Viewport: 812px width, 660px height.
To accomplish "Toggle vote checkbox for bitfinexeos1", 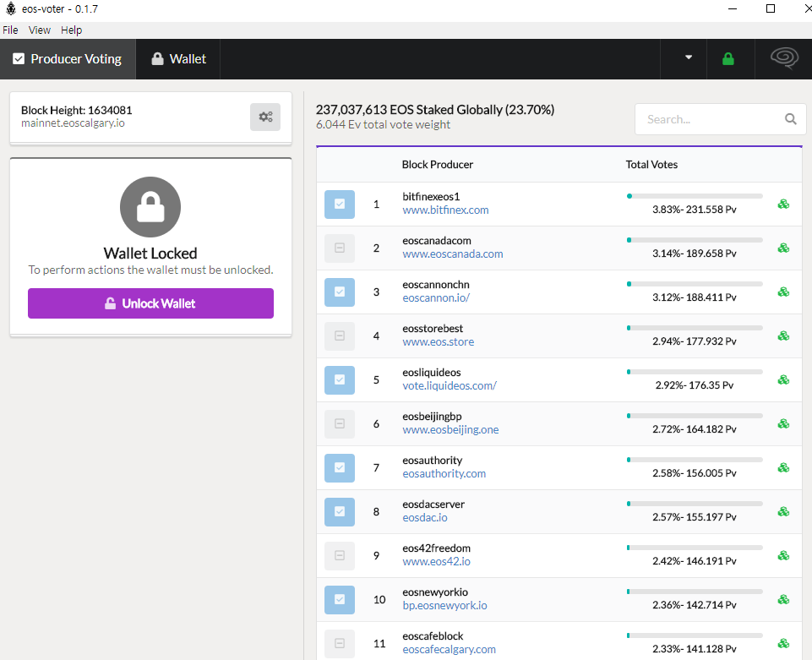I will click(x=340, y=205).
